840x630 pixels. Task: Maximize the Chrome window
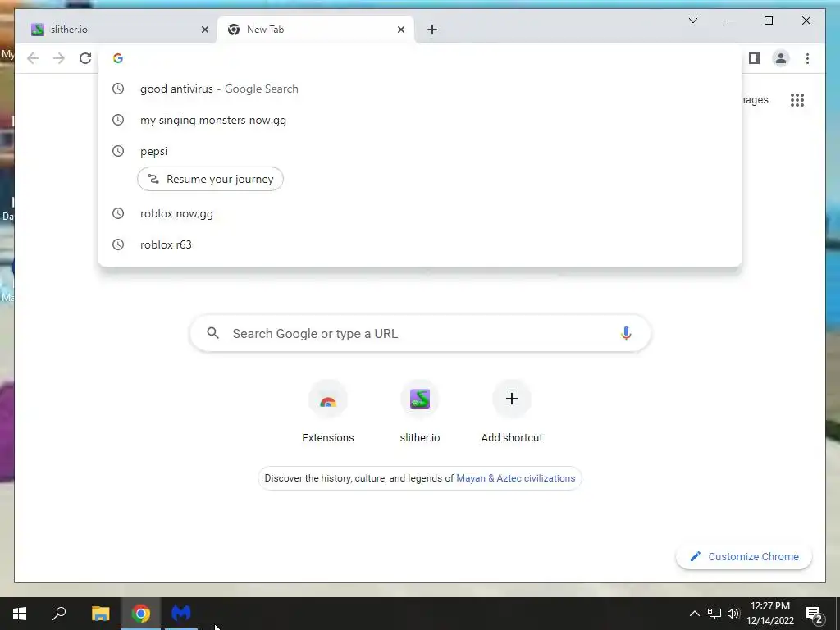click(768, 21)
